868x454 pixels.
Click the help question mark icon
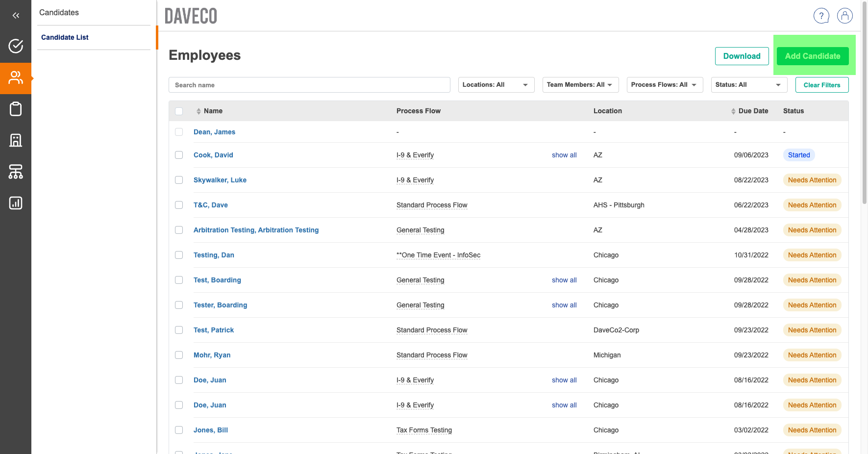point(821,16)
